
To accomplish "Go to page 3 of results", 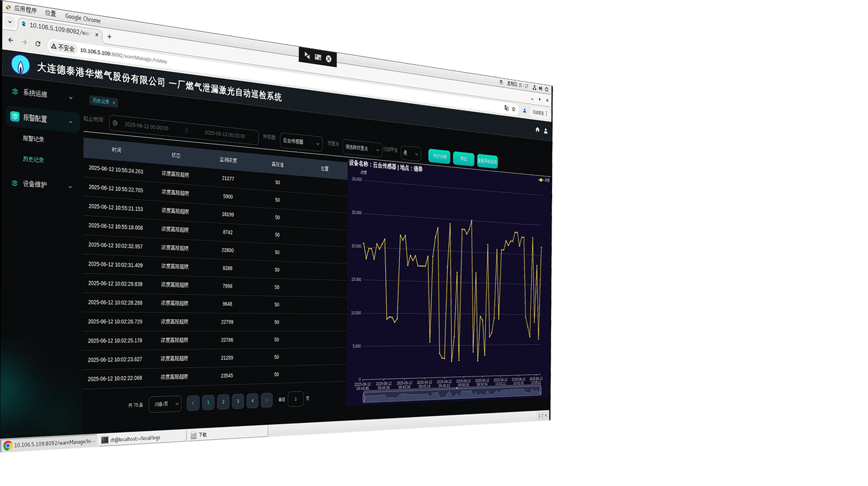I will tap(238, 401).
